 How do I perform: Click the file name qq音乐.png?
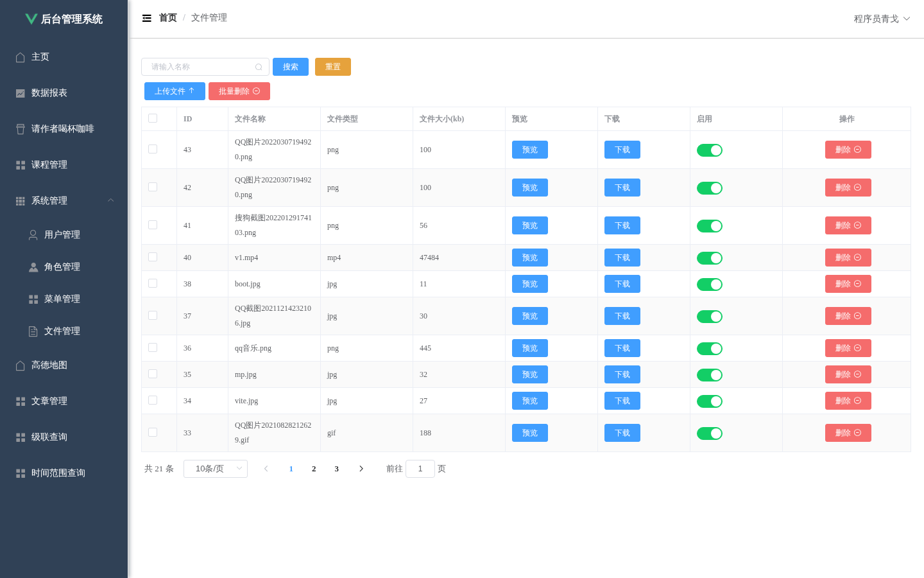[x=253, y=348]
